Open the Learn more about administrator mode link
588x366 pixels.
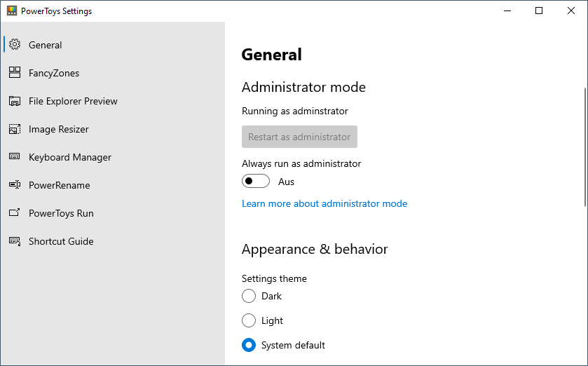(324, 203)
